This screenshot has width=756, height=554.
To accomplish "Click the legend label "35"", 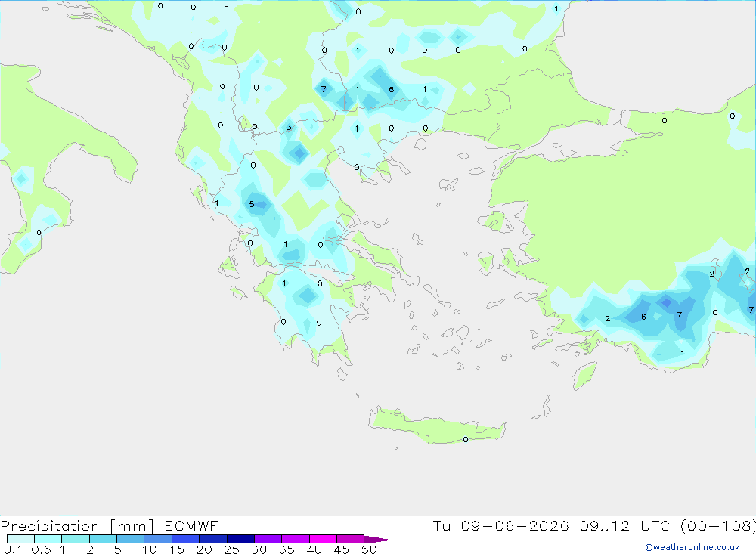I will pos(287,549).
